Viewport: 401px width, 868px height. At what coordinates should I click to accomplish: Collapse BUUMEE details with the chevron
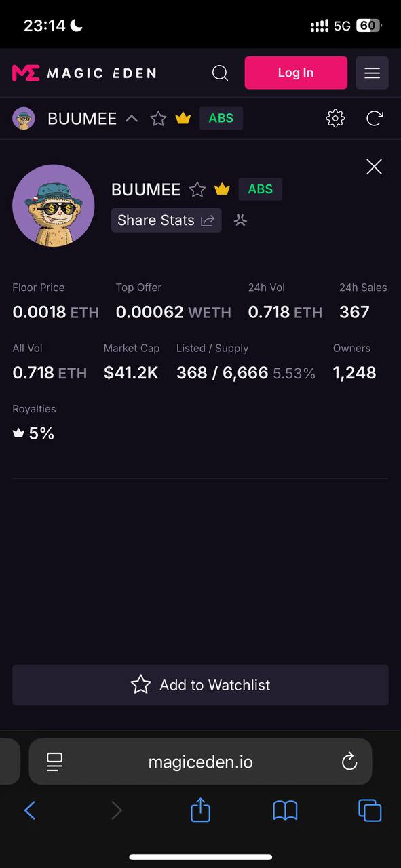(x=132, y=119)
